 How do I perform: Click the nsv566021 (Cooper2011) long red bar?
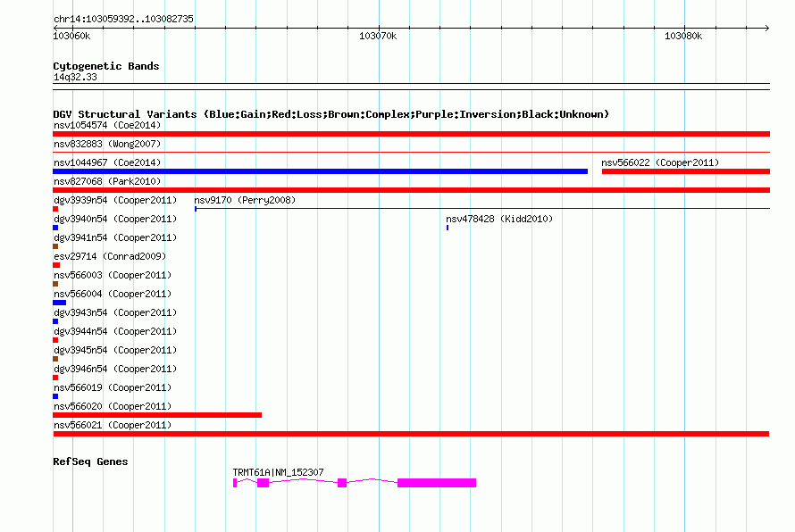[411, 434]
